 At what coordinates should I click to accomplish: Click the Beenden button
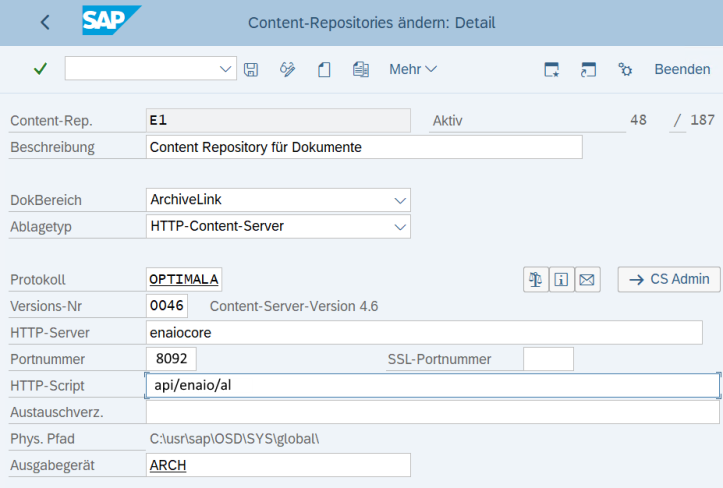pos(682,69)
